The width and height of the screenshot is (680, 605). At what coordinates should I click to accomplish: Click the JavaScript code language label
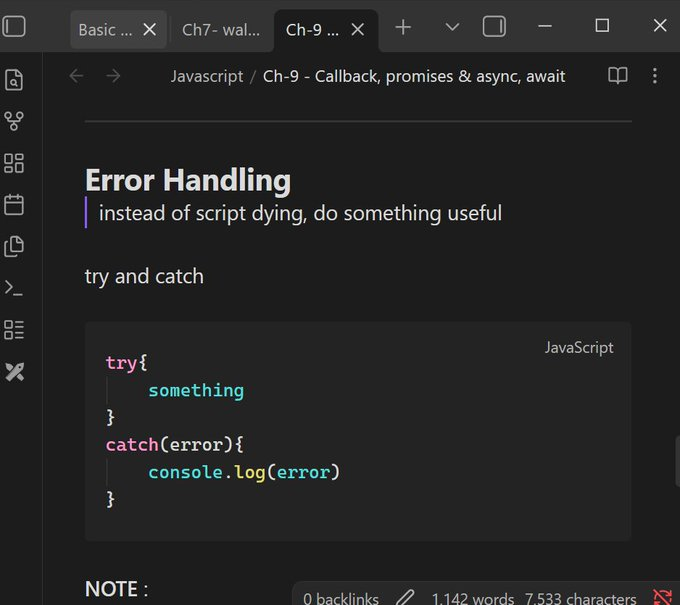point(579,347)
